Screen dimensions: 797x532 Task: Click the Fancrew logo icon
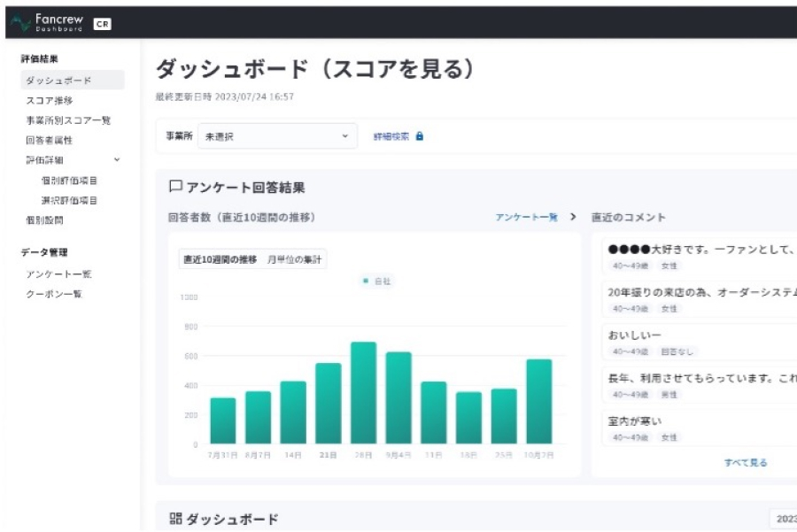(x=21, y=20)
